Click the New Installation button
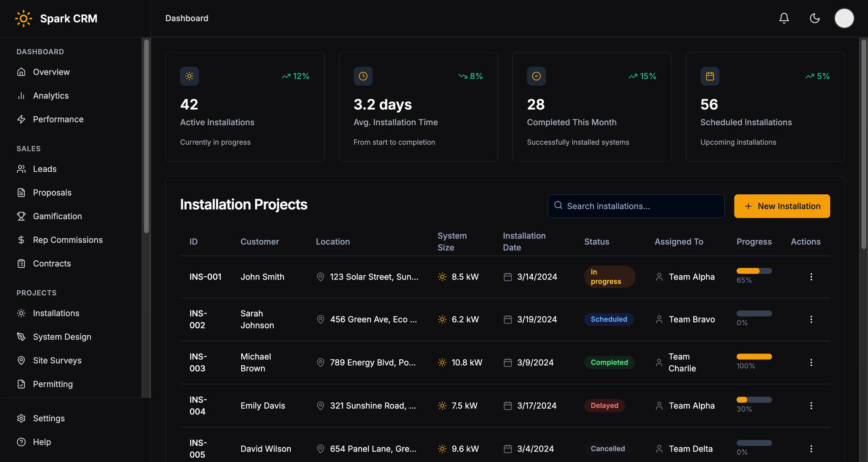Screen dimensions: 868x462 click(782, 206)
